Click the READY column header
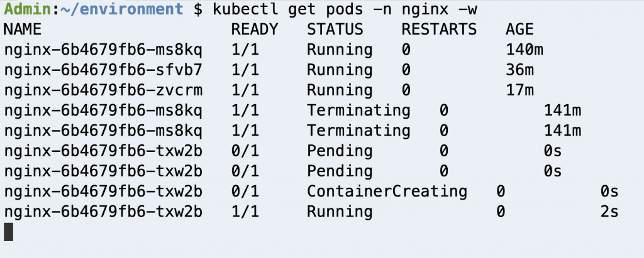The width and height of the screenshot is (644, 258). coord(255,30)
